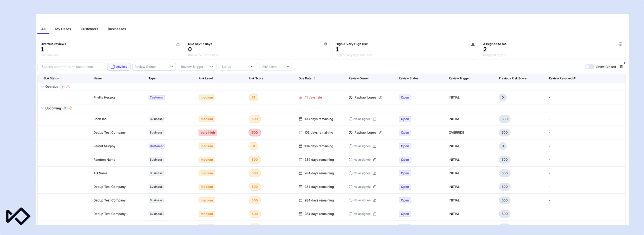Click the 31 risk score for Phyllis Herzog

[x=253, y=97]
